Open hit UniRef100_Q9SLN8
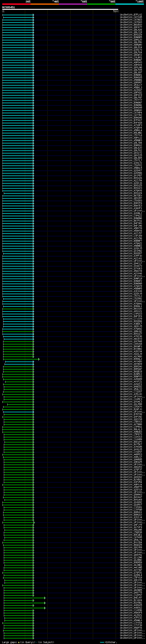Screen dimensions: 146x644 [131, 67]
